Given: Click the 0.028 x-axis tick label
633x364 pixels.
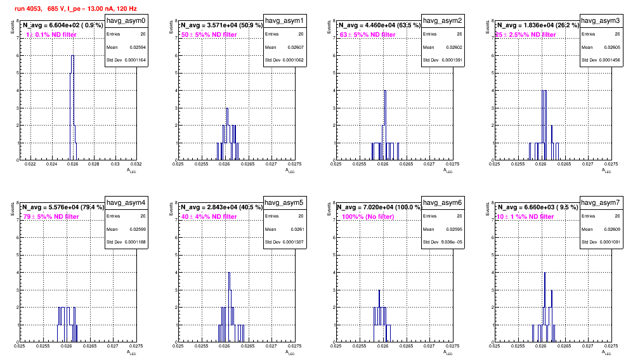Looking at the screenshot, I should pos(94,164).
